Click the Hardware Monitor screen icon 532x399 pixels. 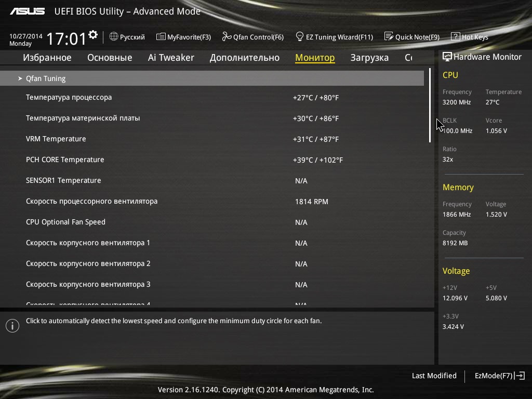pyautogui.click(x=447, y=57)
